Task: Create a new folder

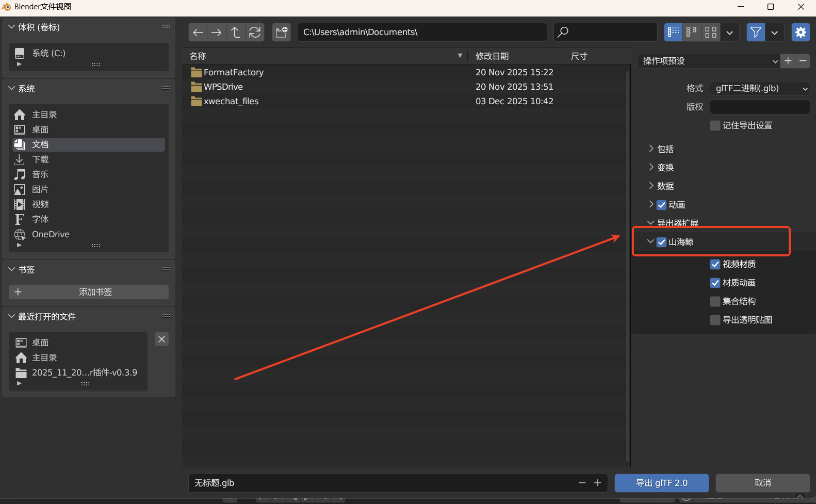Action: [x=282, y=32]
